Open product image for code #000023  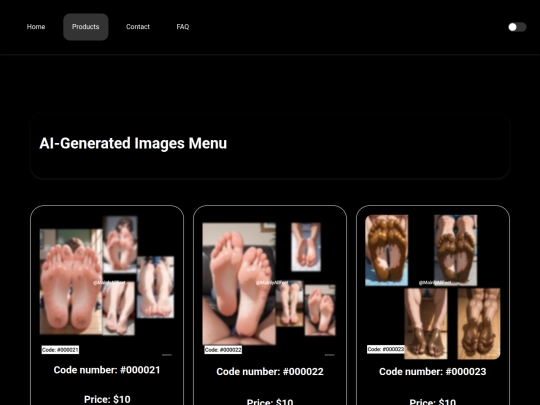[433, 287]
